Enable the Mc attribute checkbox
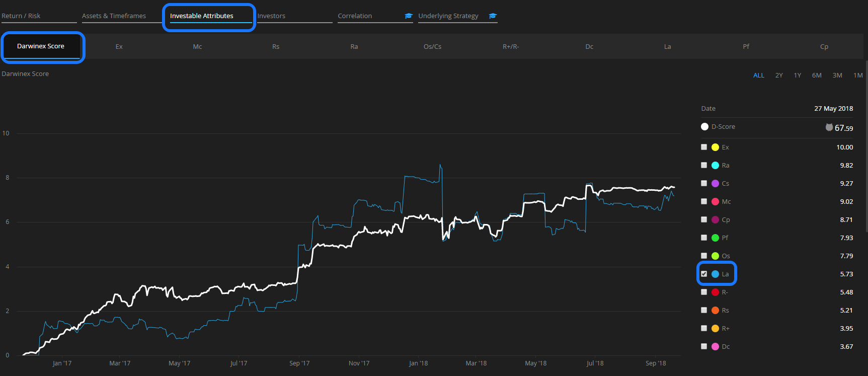 click(x=704, y=201)
